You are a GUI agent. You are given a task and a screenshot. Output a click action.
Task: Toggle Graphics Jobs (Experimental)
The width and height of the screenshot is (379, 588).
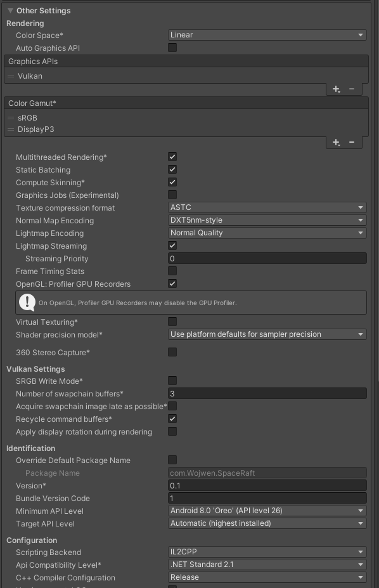pyautogui.click(x=171, y=195)
